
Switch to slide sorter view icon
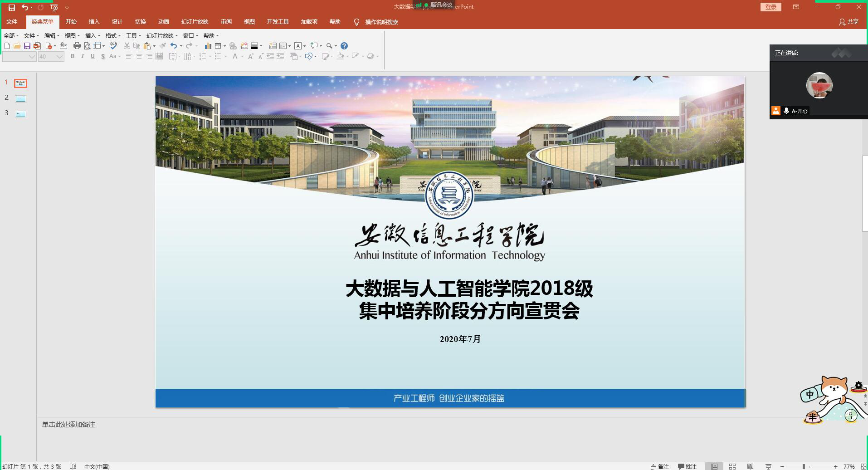[x=732, y=466]
